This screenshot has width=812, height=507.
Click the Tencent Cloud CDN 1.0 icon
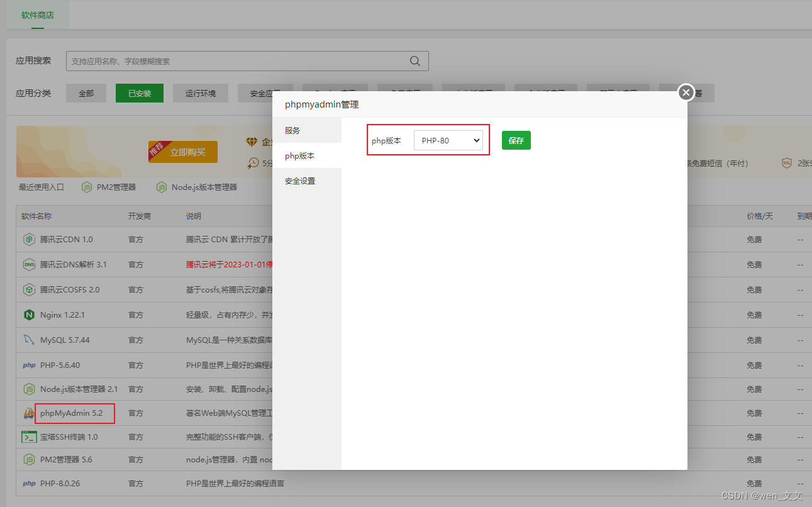(29, 239)
